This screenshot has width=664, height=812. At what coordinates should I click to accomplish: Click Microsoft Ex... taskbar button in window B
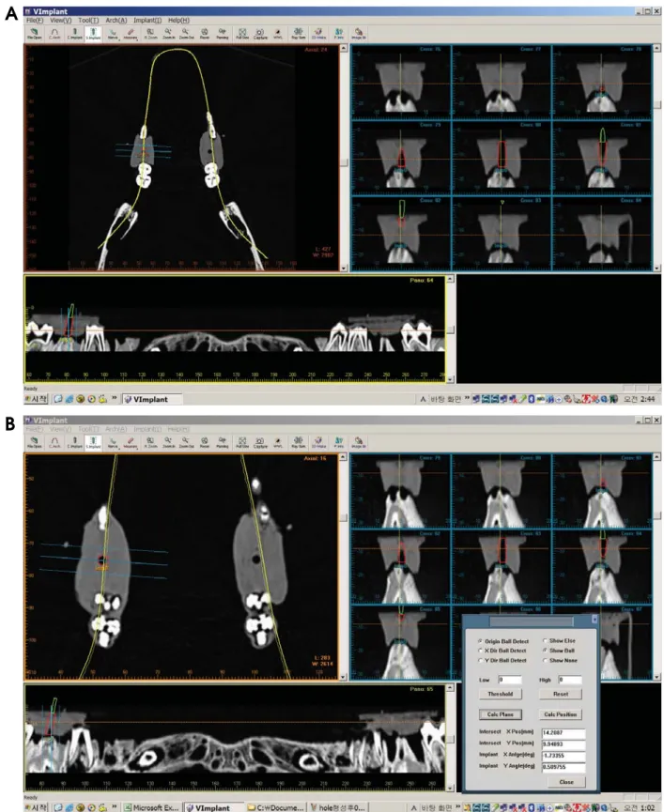click(152, 807)
